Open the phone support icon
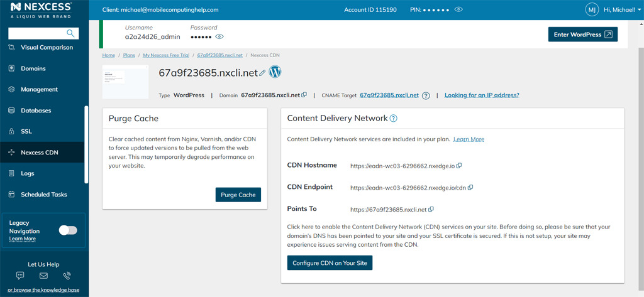The image size is (644, 297). tap(67, 276)
